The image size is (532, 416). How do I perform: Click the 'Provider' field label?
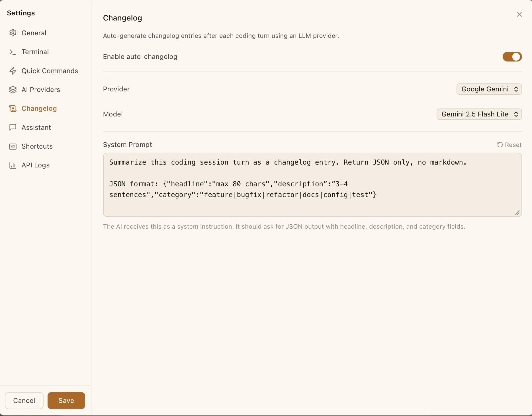tap(116, 89)
